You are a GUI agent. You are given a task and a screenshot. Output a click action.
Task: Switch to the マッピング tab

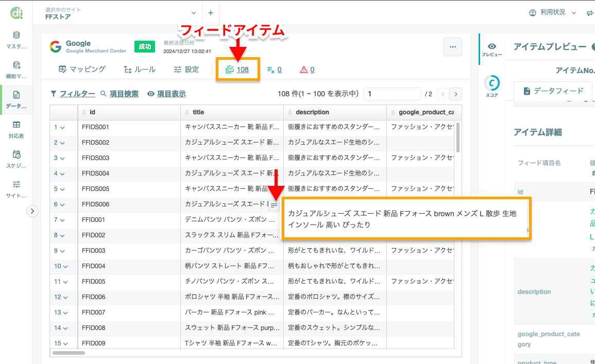[x=82, y=70]
